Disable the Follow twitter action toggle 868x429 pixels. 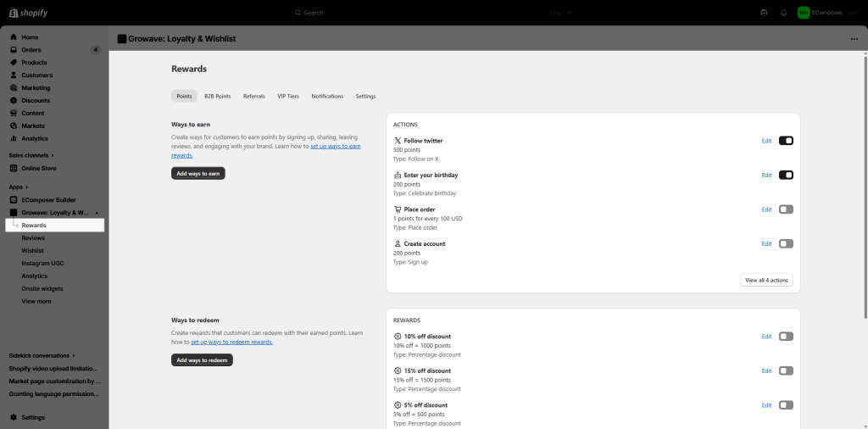(x=785, y=141)
